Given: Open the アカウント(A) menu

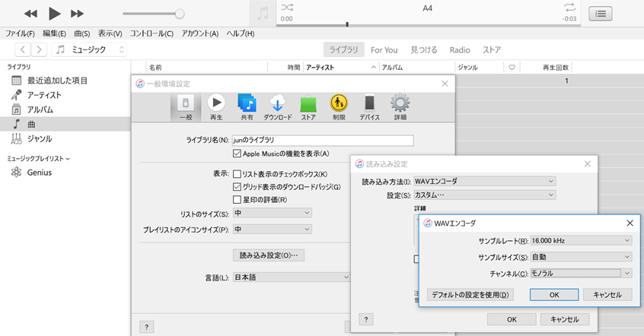Looking at the screenshot, I should click(x=200, y=33).
